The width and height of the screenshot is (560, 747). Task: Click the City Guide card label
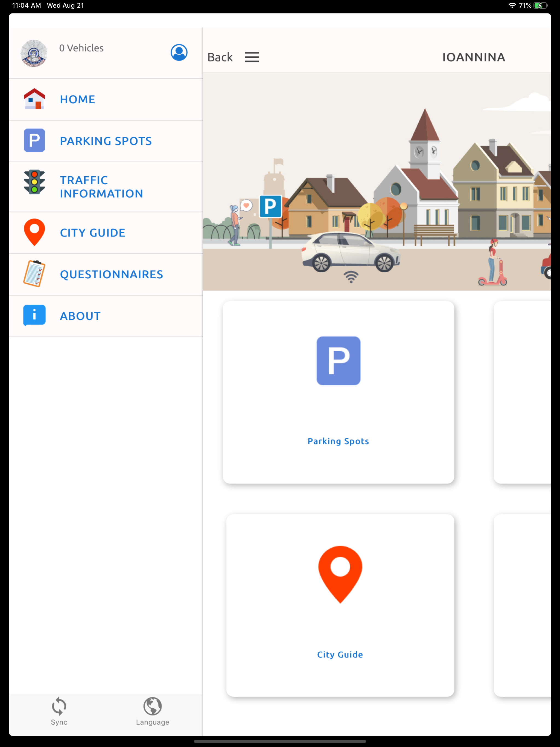[x=340, y=655]
